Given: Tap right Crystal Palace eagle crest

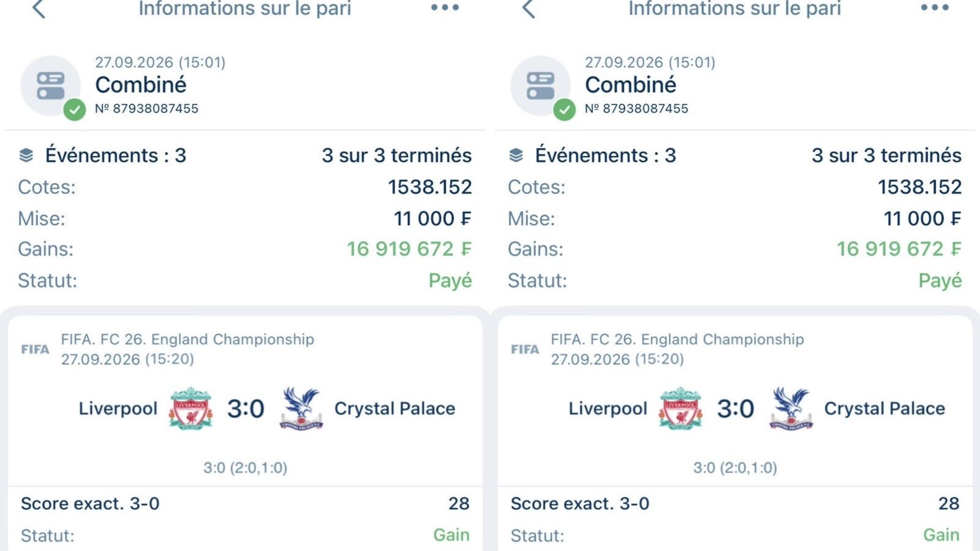Looking at the screenshot, I should point(791,408).
